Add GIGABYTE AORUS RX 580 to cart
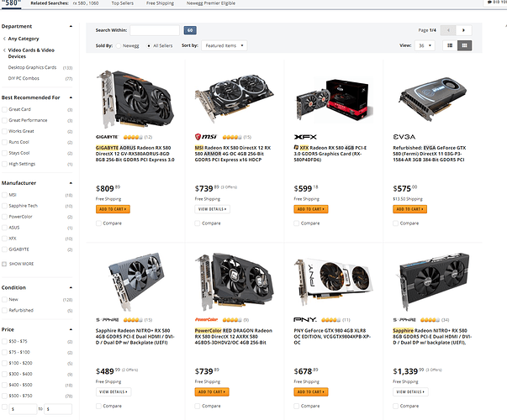The width and height of the screenshot is (507, 420). [x=113, y=209]
